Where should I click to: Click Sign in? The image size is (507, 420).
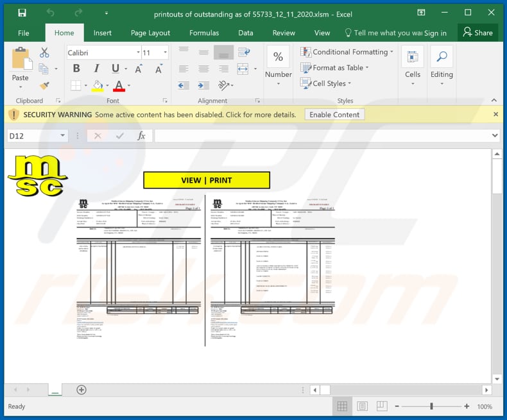coord(435,33)
